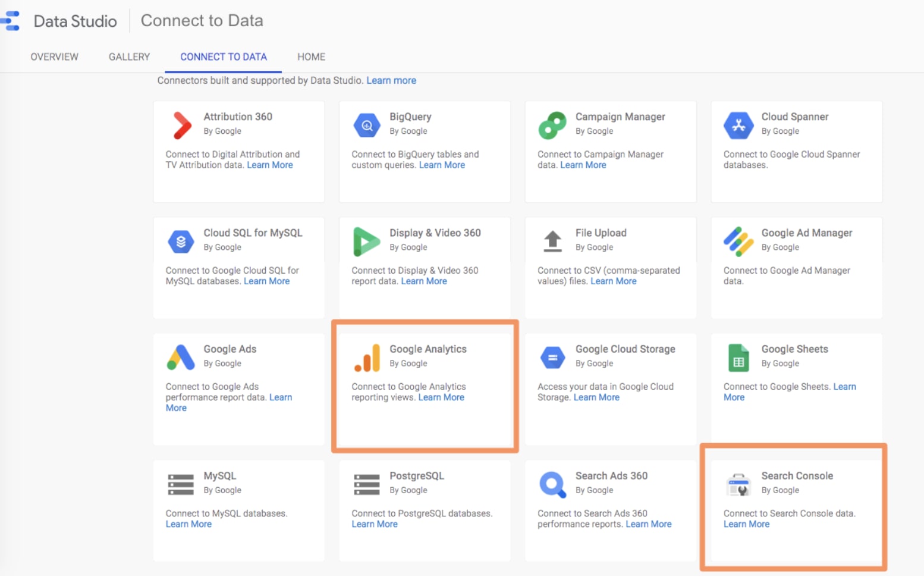Pick the Cloud SQL for MySQL title
Screen dimensions: 924x577
point(253,233)
